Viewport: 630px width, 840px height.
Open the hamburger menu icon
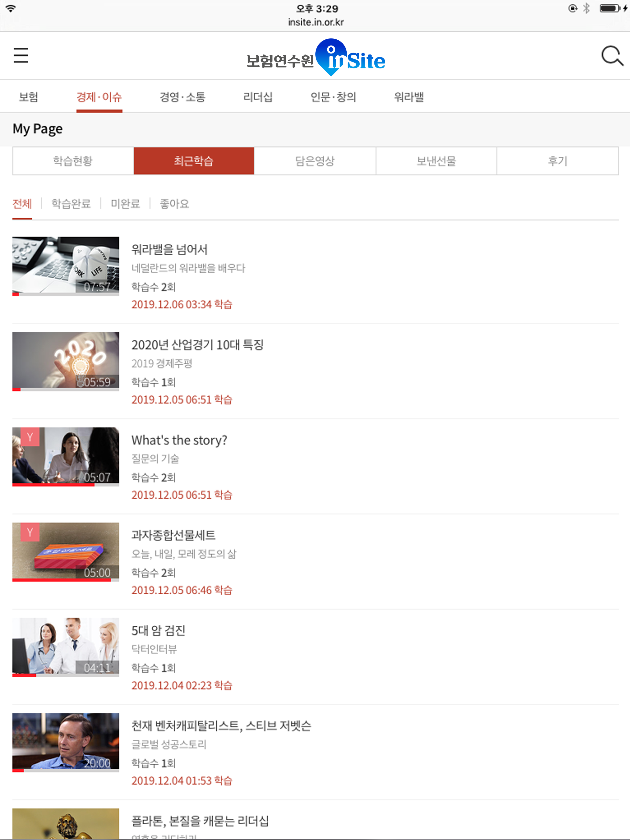[x=21, y=55]
